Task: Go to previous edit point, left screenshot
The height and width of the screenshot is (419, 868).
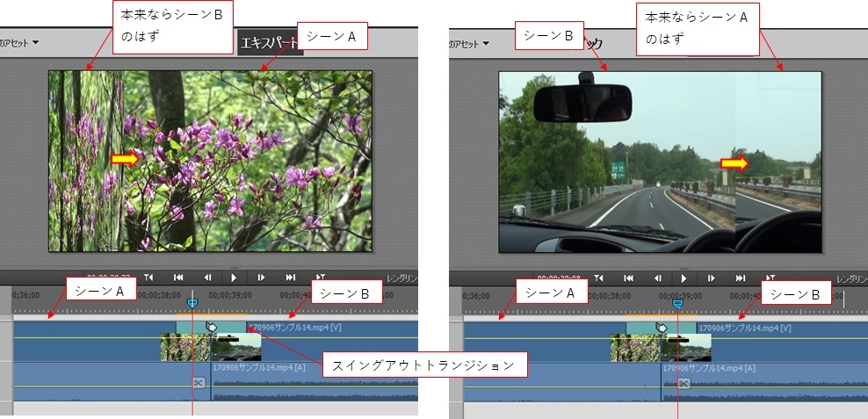Action: click(x=178, y=278)
